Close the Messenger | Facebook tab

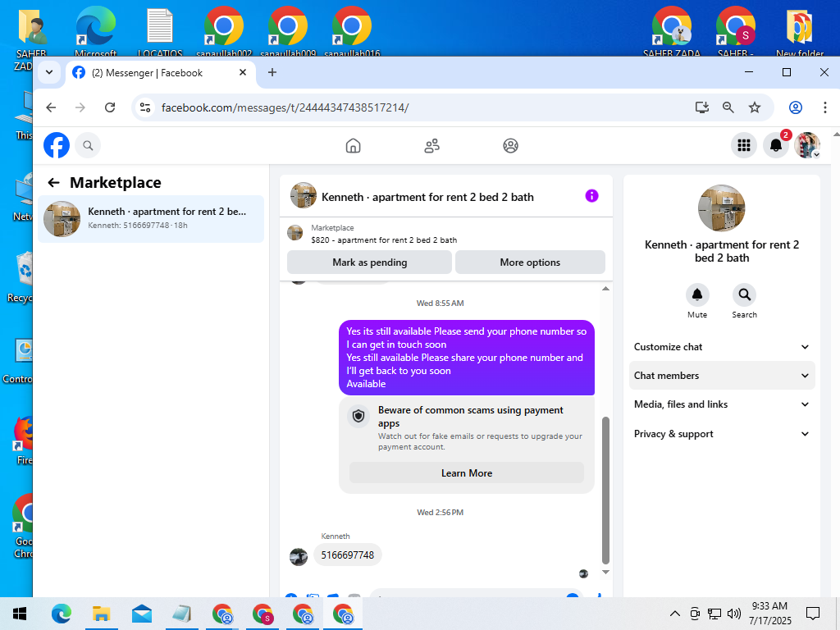243,72
